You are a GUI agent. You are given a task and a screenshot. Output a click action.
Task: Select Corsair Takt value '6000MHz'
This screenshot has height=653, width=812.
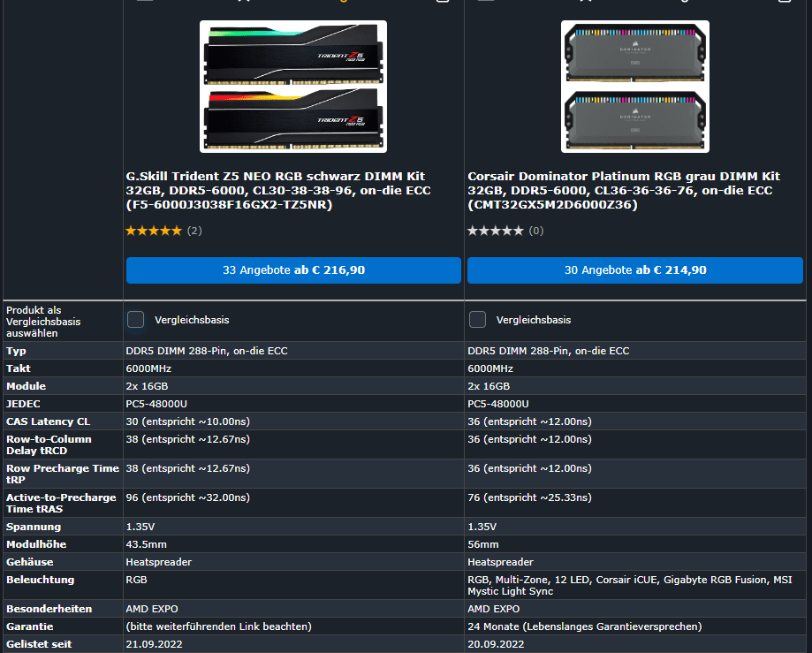coord(490,368)
